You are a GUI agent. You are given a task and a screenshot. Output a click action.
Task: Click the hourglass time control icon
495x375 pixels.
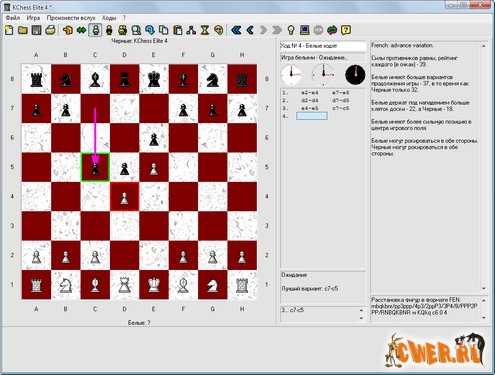[x=205, y=30]
